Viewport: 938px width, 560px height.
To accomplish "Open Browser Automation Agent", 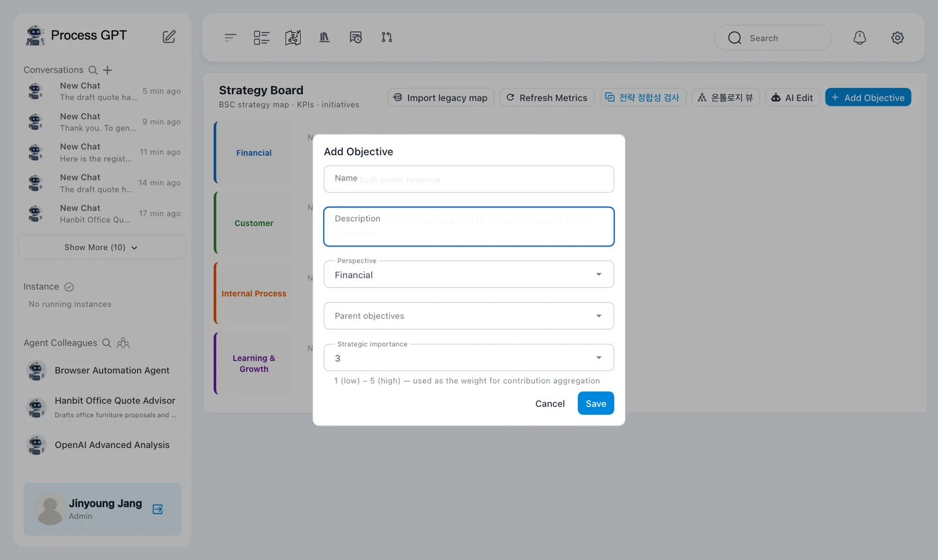I will pos(102,371).
